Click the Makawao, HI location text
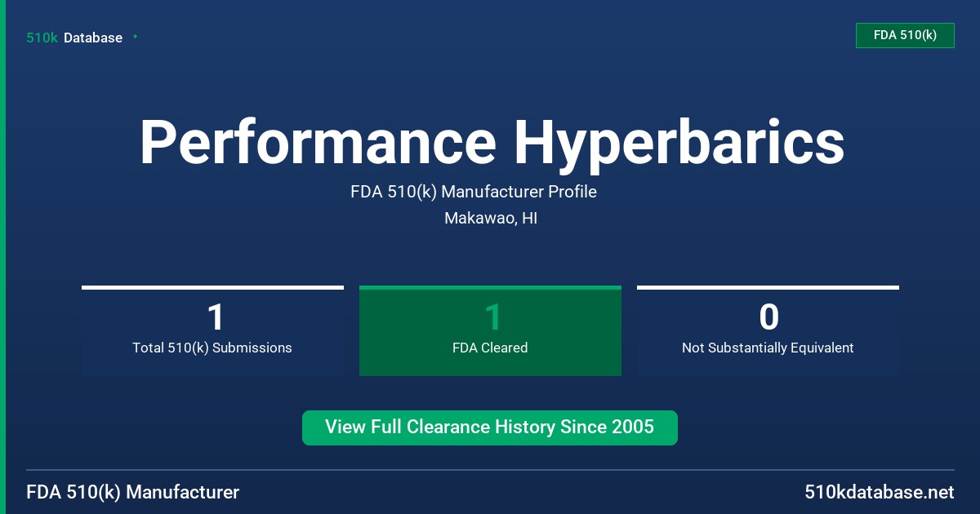The width and height of the screenshot is (980, 514). (491, 218)
